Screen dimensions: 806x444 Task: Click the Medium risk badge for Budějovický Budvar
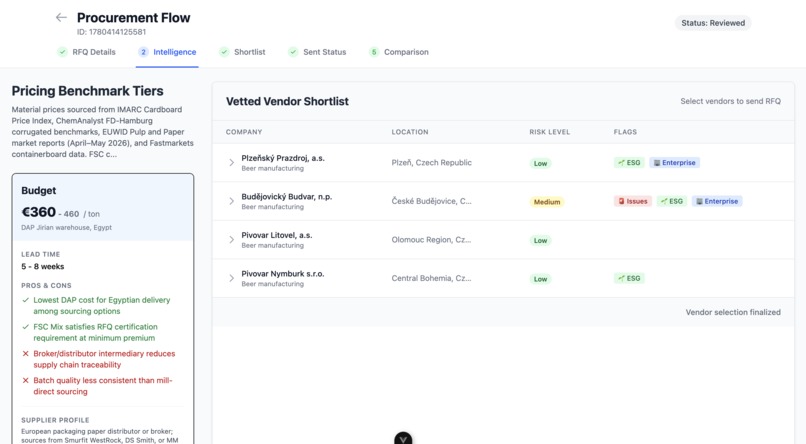(546, 202)
